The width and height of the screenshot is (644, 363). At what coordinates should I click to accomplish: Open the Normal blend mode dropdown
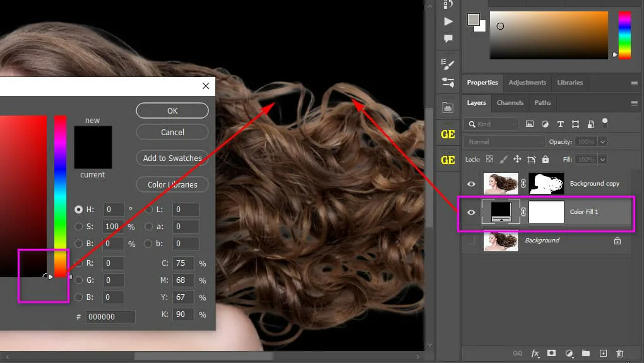(x=504, y=141)
